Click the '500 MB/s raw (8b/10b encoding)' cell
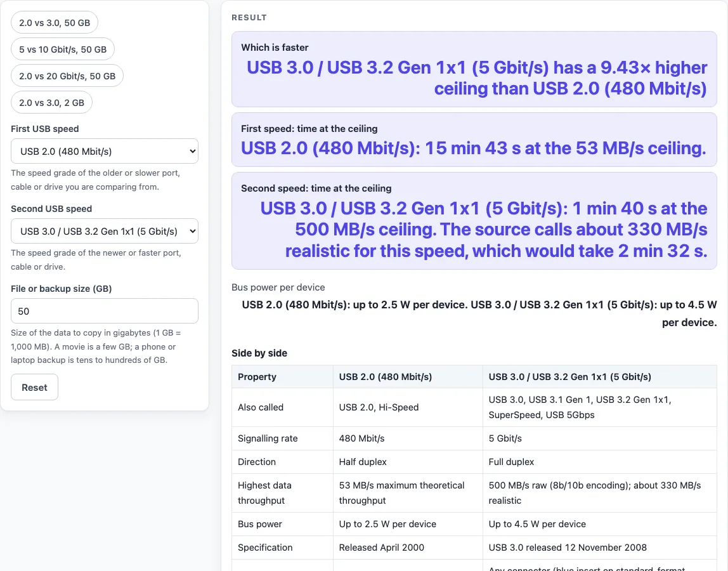728x571 pixels. [600, 493]
